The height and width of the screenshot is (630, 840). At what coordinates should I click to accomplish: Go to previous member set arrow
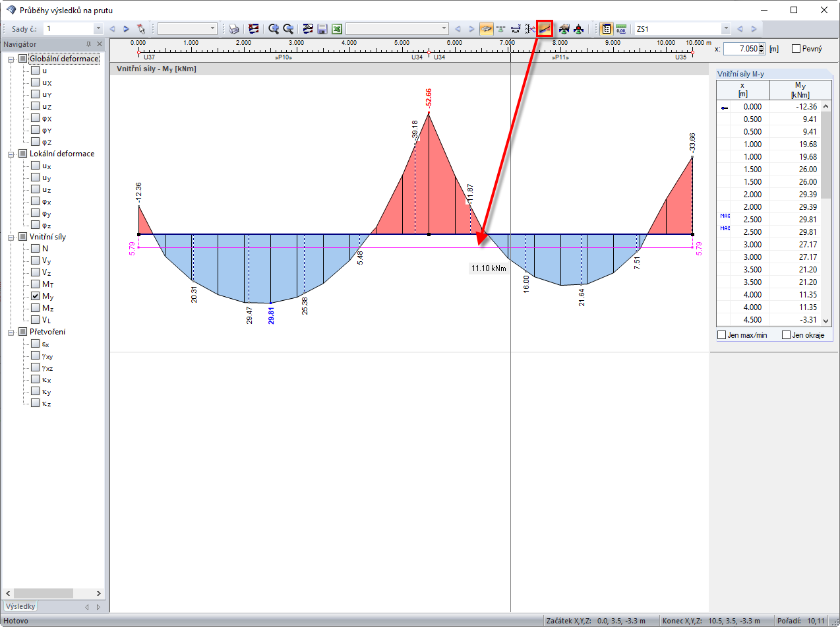[x=112, y=29]
